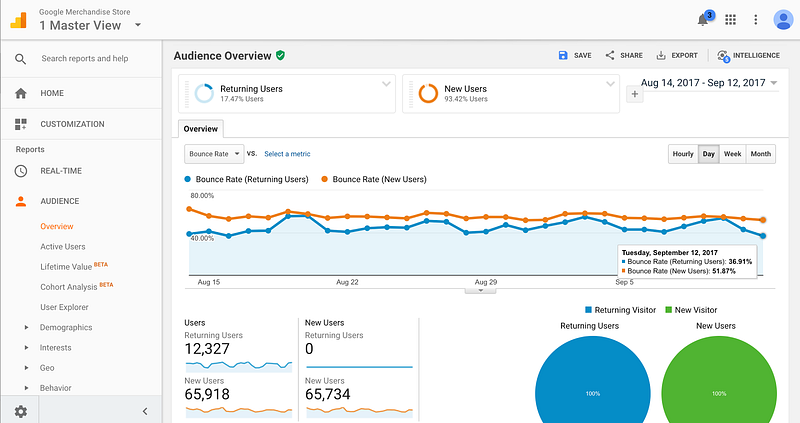
Task: Expand the Interests section
Action: click(27, 348)
